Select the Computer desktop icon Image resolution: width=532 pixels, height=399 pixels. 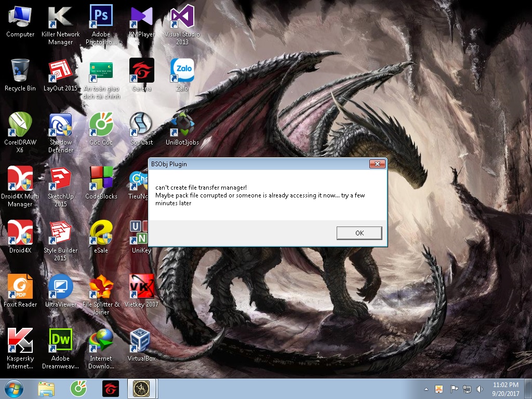pos(20,21)
